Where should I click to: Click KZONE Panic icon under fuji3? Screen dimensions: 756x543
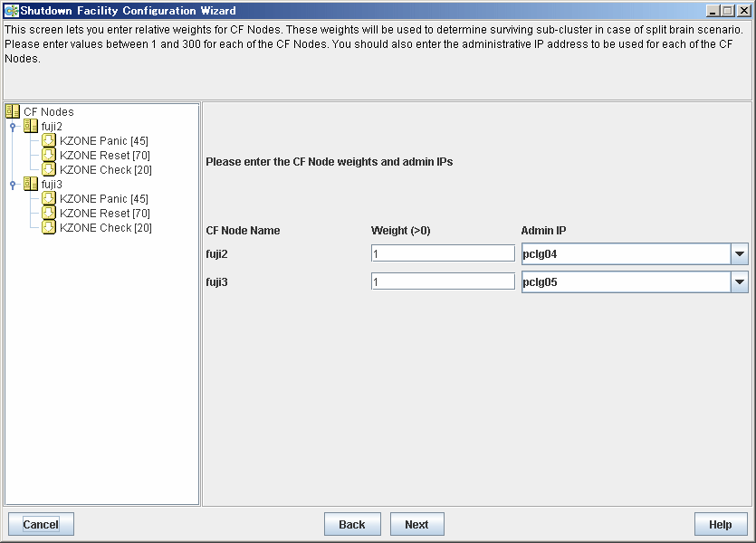click(49, 198)
